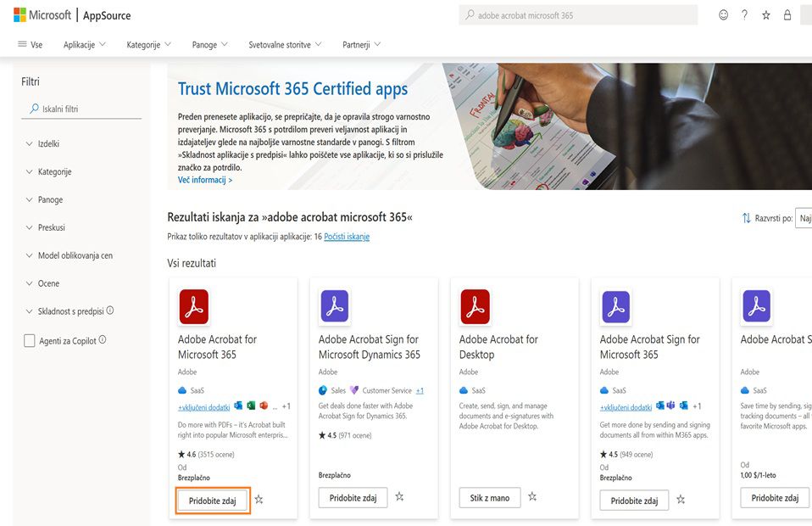Viewport: 812px width, 526px height.
Task: Open the search magnifier in the search bar
Action: (469, 14)
